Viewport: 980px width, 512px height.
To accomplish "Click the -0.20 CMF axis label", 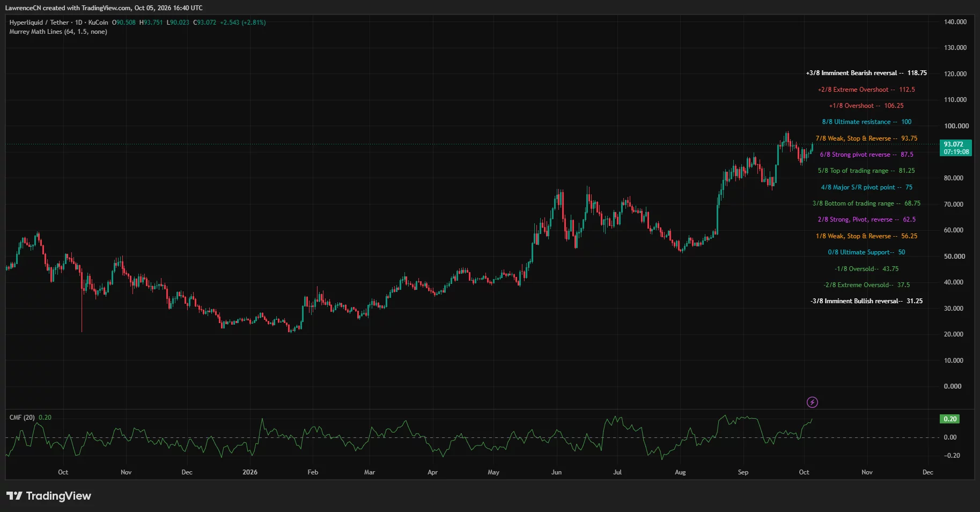I will tap(952, 456).
